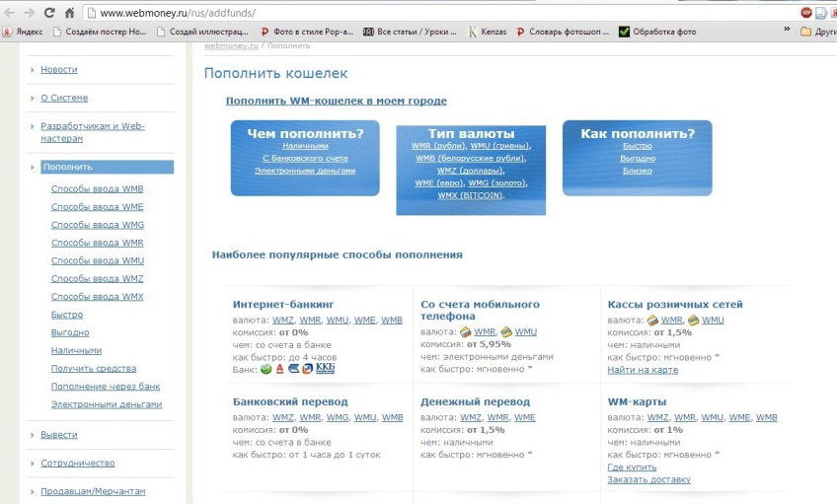This screenshot has width=837, height=504.
Task: Open the Новости menu item
Action: click(x=59, y=69)
